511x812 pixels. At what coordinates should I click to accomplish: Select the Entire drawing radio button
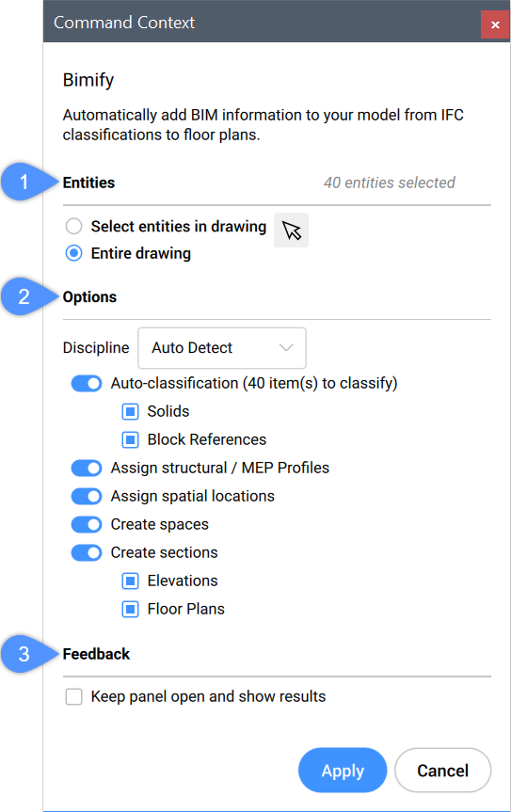tap(73, 253)
